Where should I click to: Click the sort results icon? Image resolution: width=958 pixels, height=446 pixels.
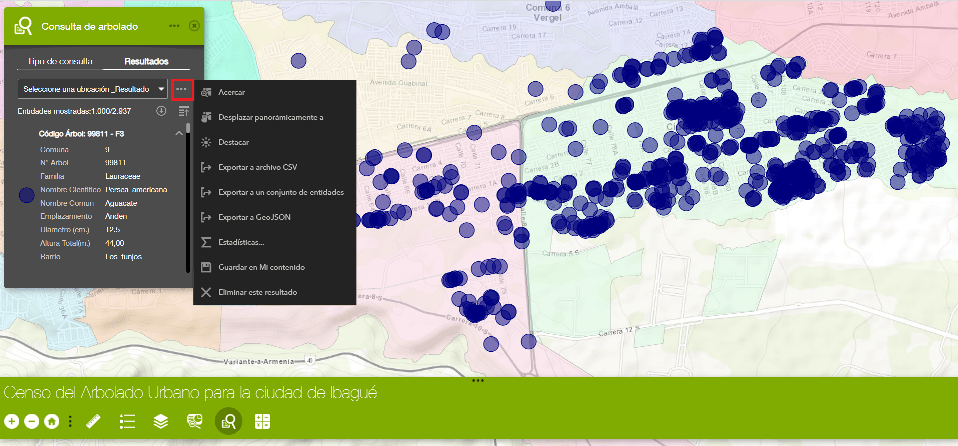(183, 111)
